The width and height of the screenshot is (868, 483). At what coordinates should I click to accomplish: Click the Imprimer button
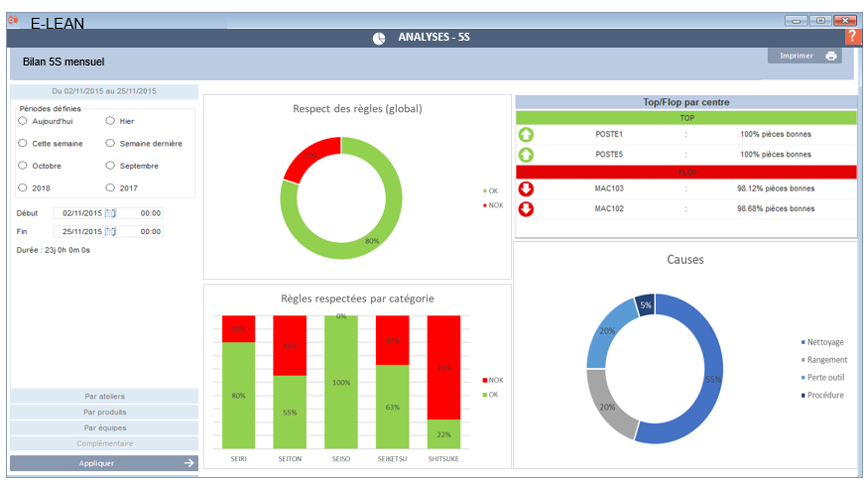pyautogui.click(x=805, y=56)
